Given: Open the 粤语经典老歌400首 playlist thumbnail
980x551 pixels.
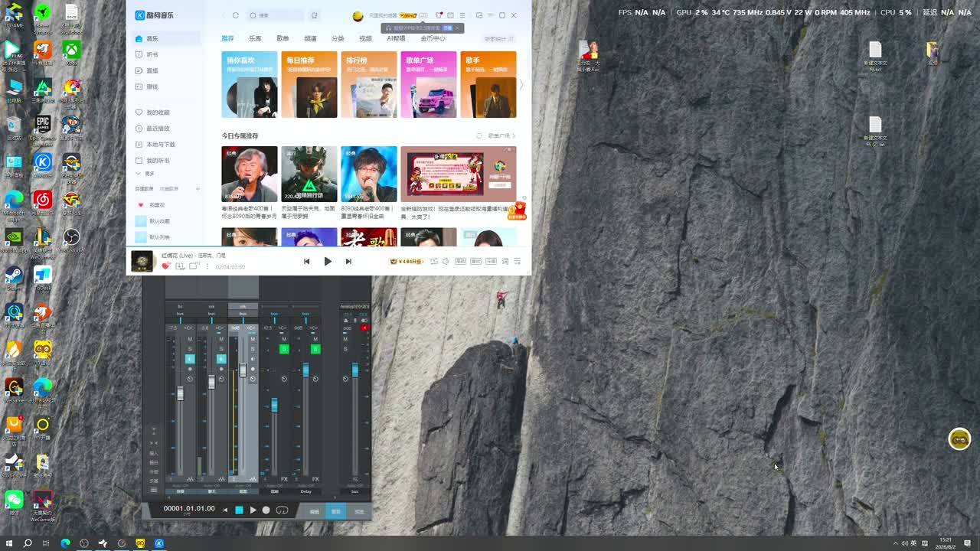Looking at the screenshot, I should [x=250, y=174].
